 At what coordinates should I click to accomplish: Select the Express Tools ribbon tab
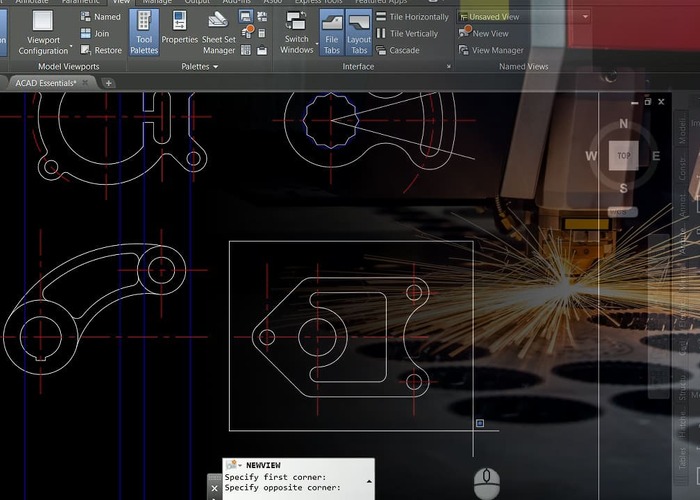[x=318, y=2]
